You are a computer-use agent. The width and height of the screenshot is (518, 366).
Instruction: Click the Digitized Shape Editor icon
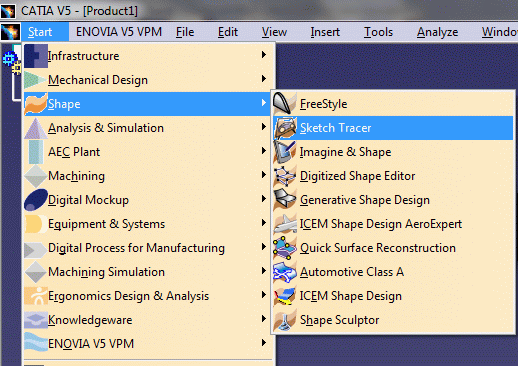(x=285, y=176)
